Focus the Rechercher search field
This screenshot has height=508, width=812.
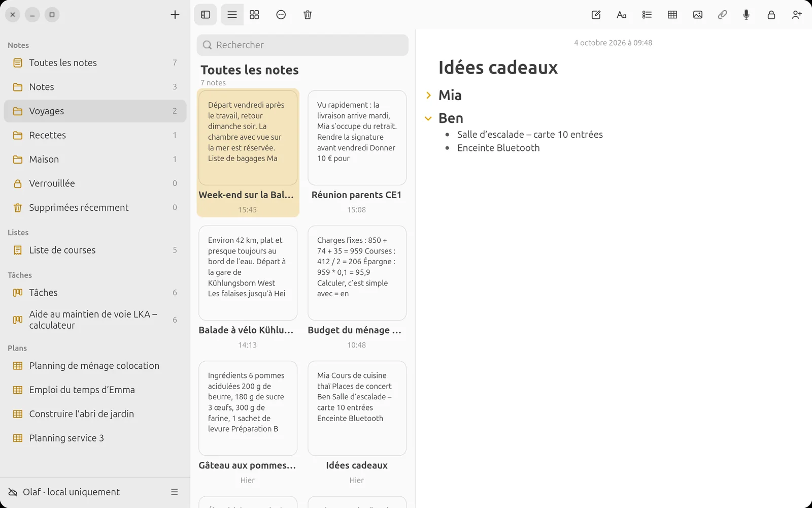(x=302, y=45)
